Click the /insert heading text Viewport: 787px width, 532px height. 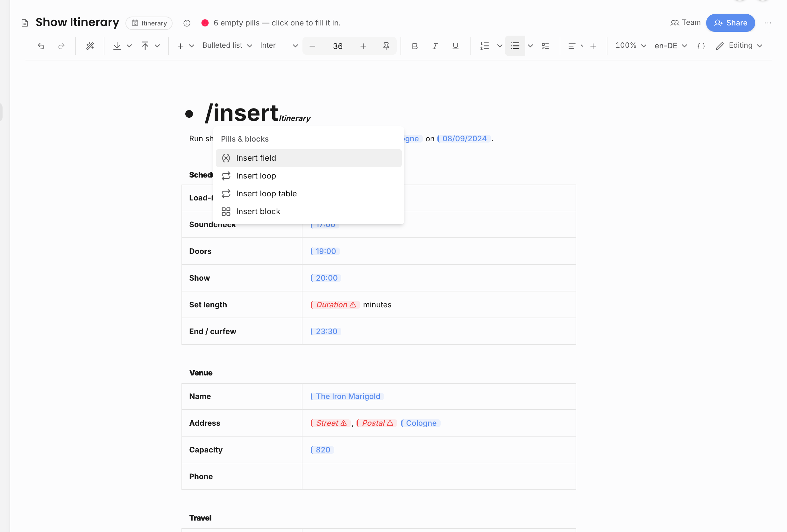pyautogui.click(x=241, y=113)
